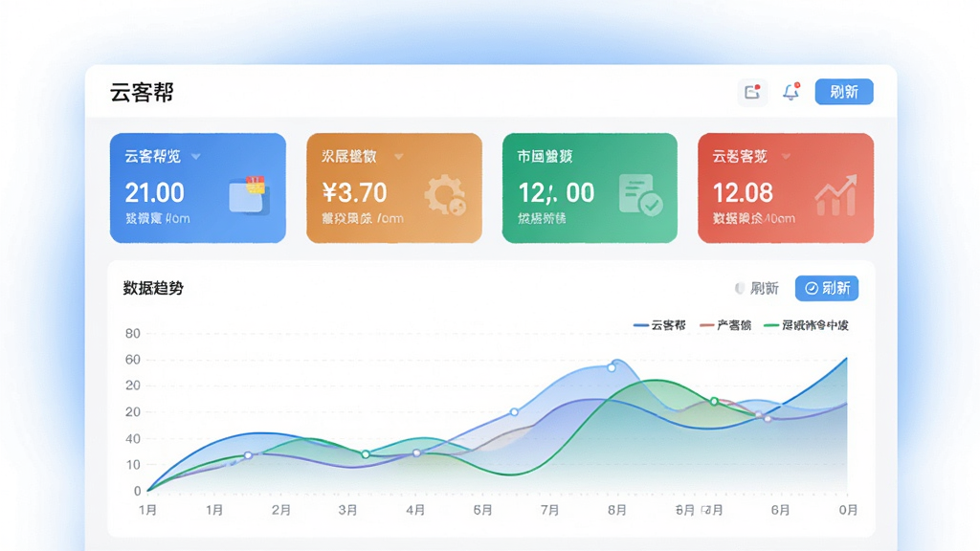Select the 12.08 value on red card
The image size is (980, 551).
(743, 192)
